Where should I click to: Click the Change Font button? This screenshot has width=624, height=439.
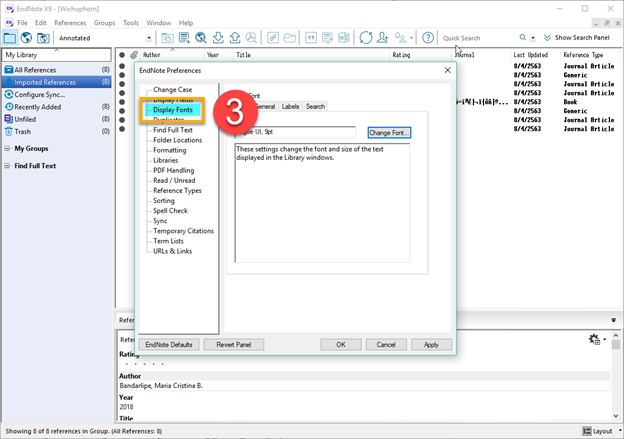click(389, 132)
